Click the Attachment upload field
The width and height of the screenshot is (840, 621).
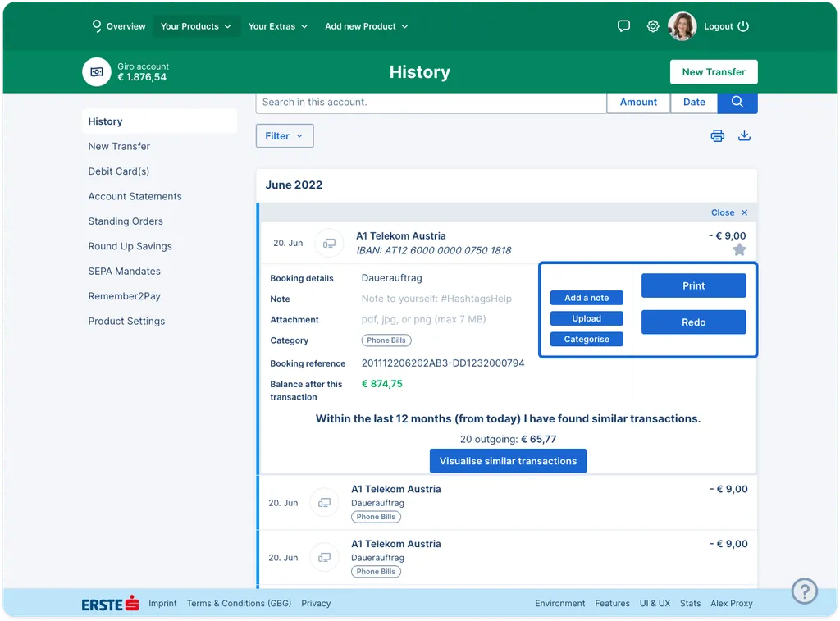pos(424,319)
